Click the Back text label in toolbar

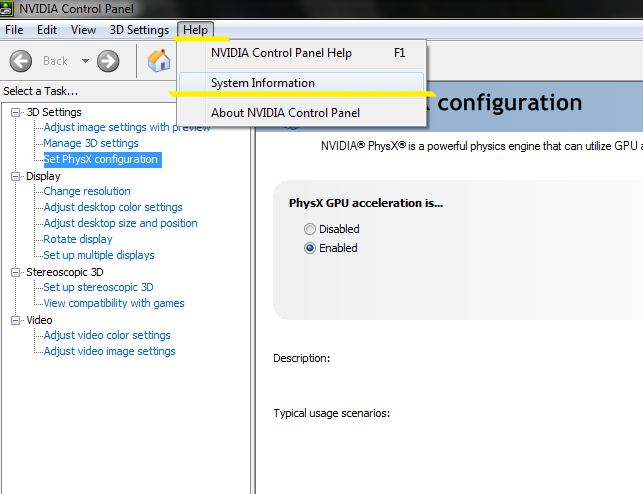coord(55,61)
